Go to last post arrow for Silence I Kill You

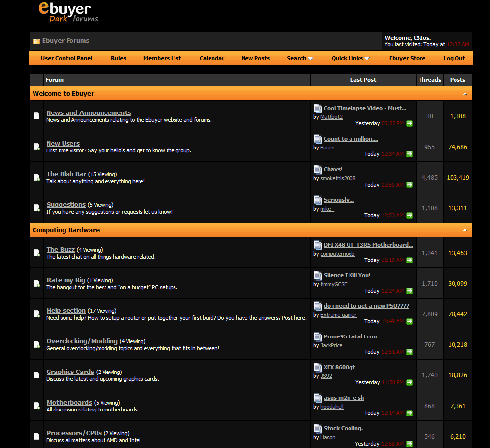(409, 291)
